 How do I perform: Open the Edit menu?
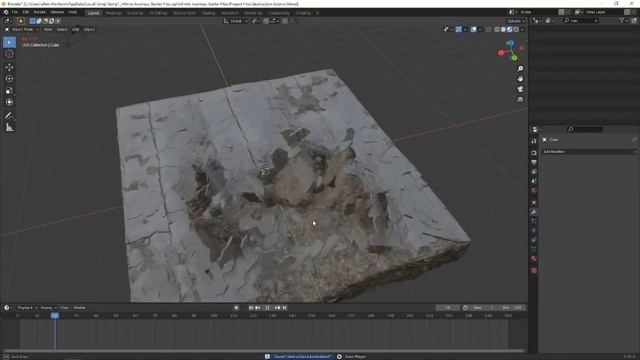pos(26,12)
